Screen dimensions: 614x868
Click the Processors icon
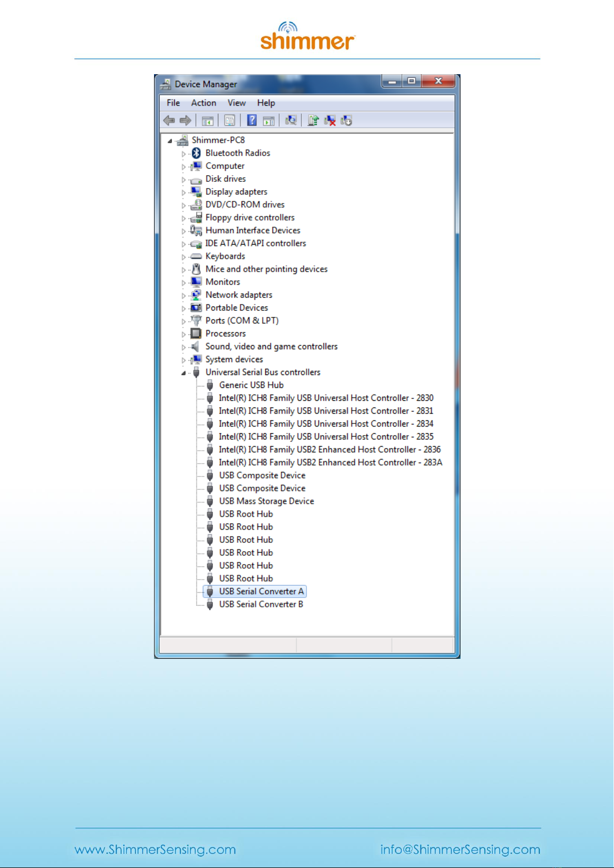point(196,333)
